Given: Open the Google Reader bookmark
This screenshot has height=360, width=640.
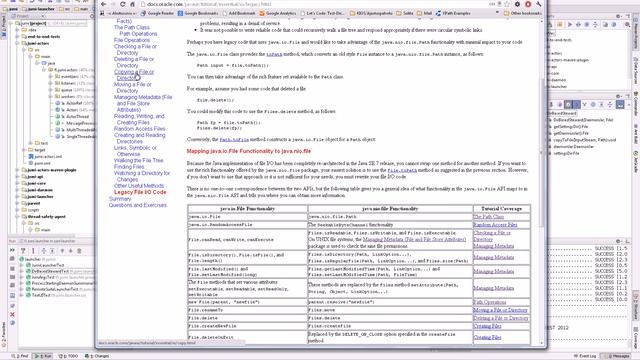Looking at the screenshot, I should point(158,13).
